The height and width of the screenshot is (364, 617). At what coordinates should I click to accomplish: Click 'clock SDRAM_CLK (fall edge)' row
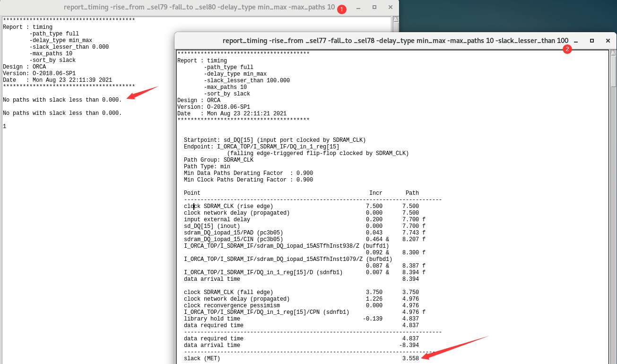click(301, 292)
